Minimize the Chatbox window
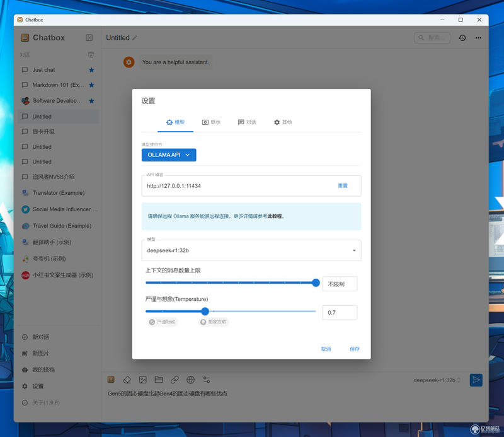Image resolution: width=504 pixels, height=437 pixels. [442, 20]
